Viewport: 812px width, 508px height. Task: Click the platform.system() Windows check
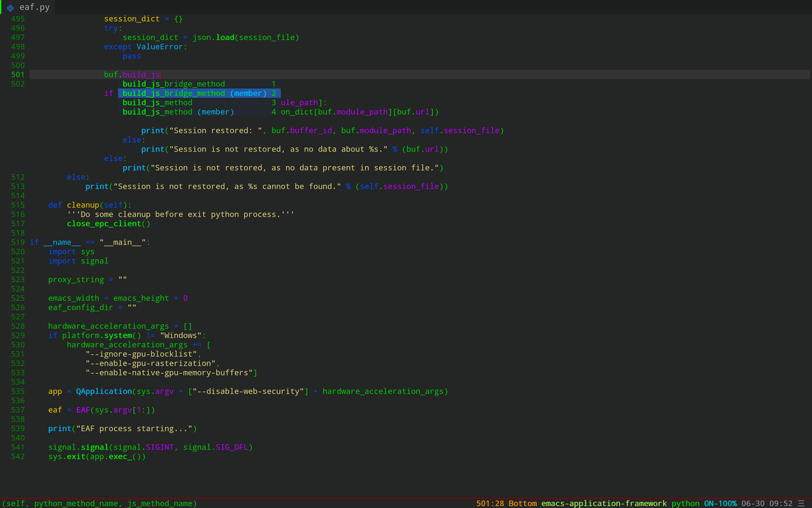click(128, 336)
